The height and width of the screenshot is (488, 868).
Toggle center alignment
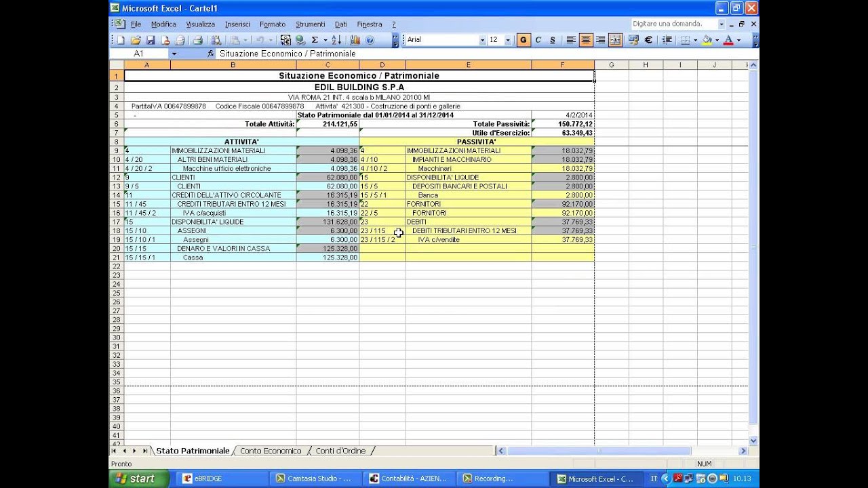coord(587,40)
